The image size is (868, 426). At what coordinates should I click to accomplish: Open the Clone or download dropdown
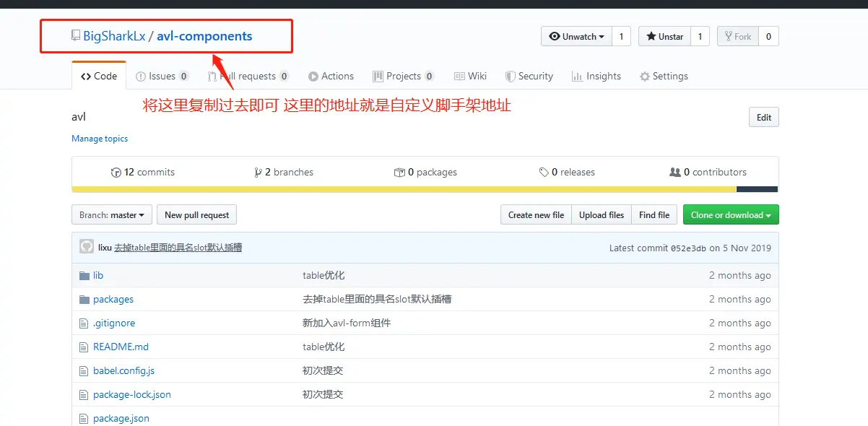tap(731, 214)
